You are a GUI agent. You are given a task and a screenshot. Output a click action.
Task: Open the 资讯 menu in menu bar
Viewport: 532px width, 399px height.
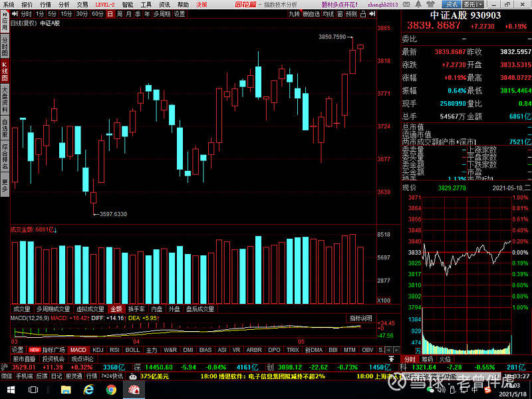click(164, 5)
